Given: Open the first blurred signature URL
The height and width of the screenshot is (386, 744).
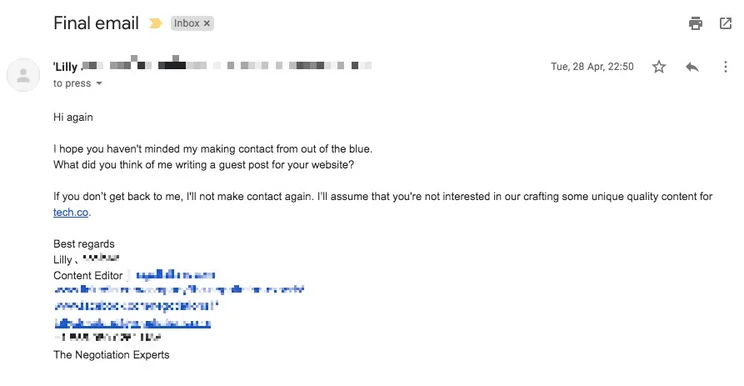Looking at the screenshot, I should click(178, 289).
